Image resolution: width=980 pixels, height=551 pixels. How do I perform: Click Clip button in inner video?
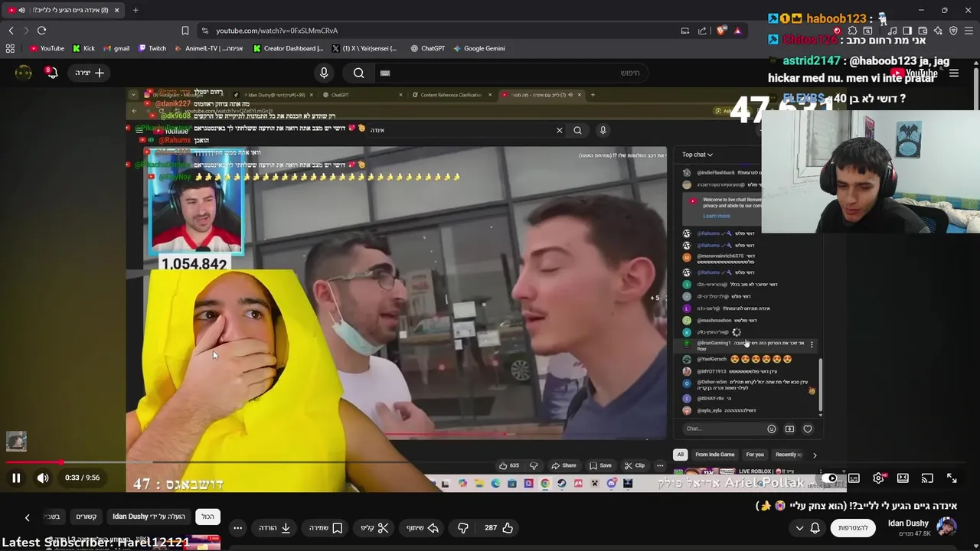[x=635, y=465]
